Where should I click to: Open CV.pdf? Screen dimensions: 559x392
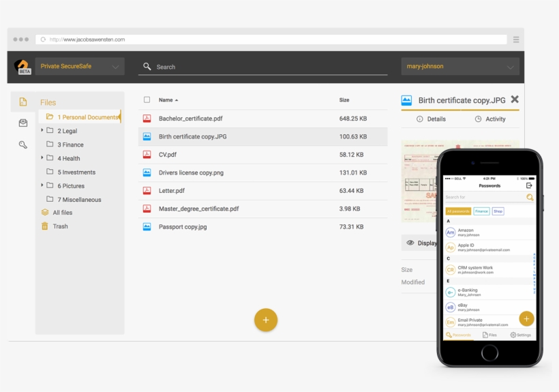click(x=168, y=155)
